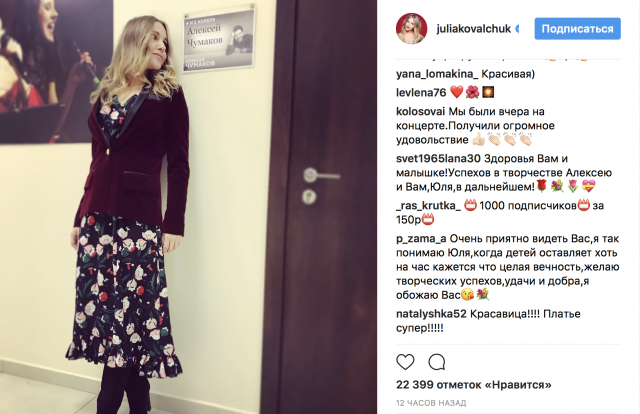The image size is (640, 414).
Task: Open natalyshka52 commenter profile
Action: pos(431,314)
